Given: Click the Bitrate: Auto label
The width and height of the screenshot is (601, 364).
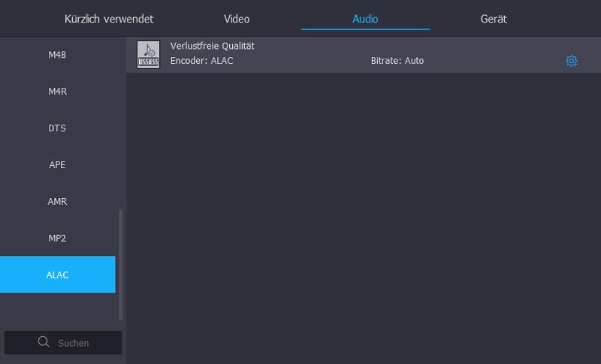Looking at the screenshot, I should point(397,61).
